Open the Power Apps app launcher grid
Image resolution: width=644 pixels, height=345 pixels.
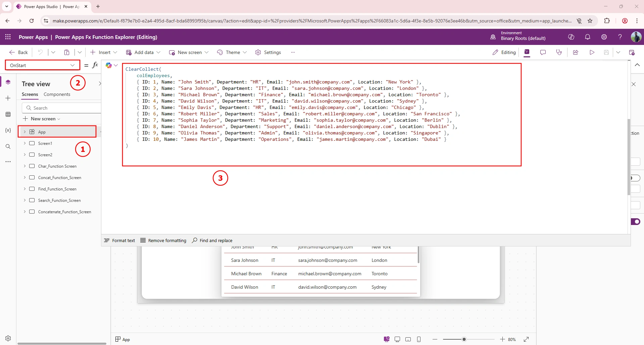8,37
